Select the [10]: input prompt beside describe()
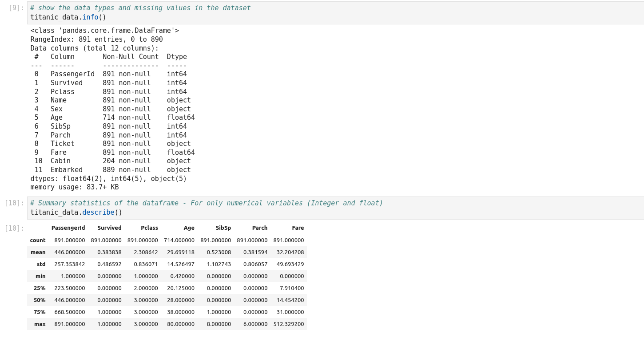This screenshot has height=338, width=644. 14,203
